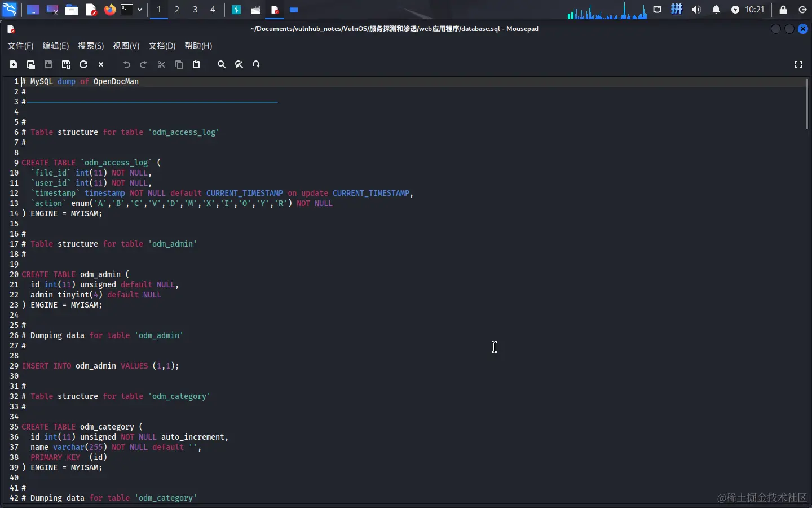Click 'file_id' on line 10

click(x=51, y=173)
